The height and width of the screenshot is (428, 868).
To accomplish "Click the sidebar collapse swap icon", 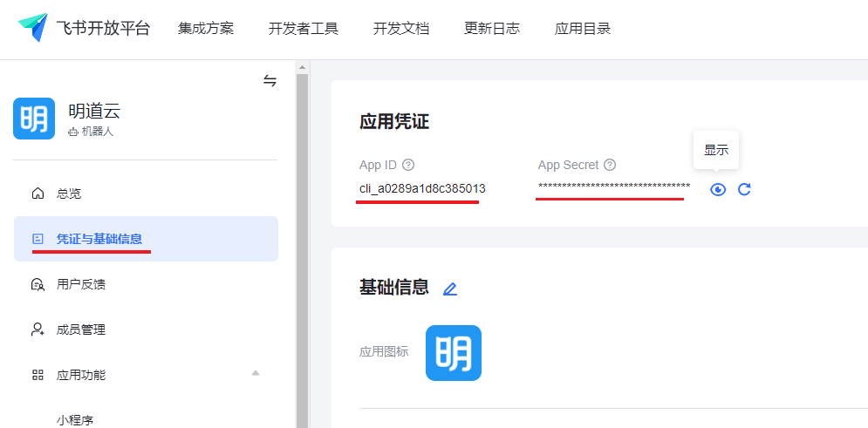I will pos(270,81).
